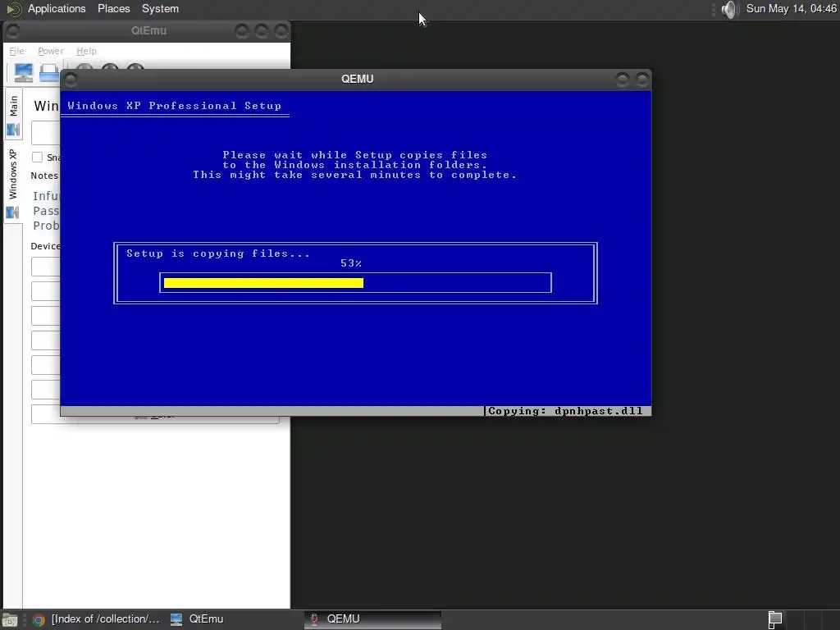Click the QEMU window title bar
The height and width of the screenshot is (630, 840).
point(357,80)
